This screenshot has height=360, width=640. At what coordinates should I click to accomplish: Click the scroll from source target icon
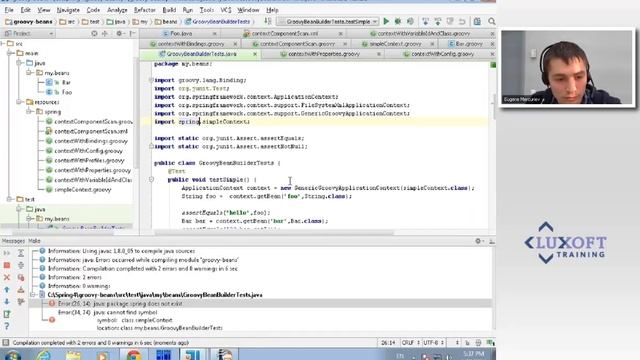94,33
